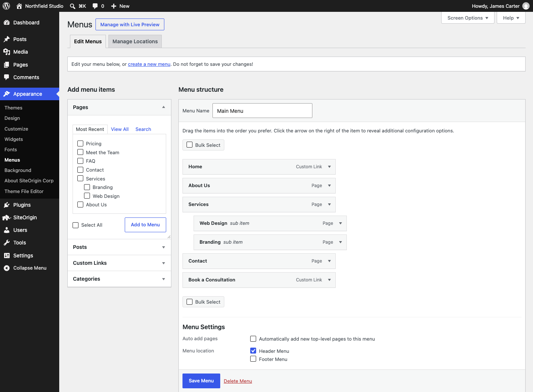Click the Plugins plug icon

tap(7, 205)
